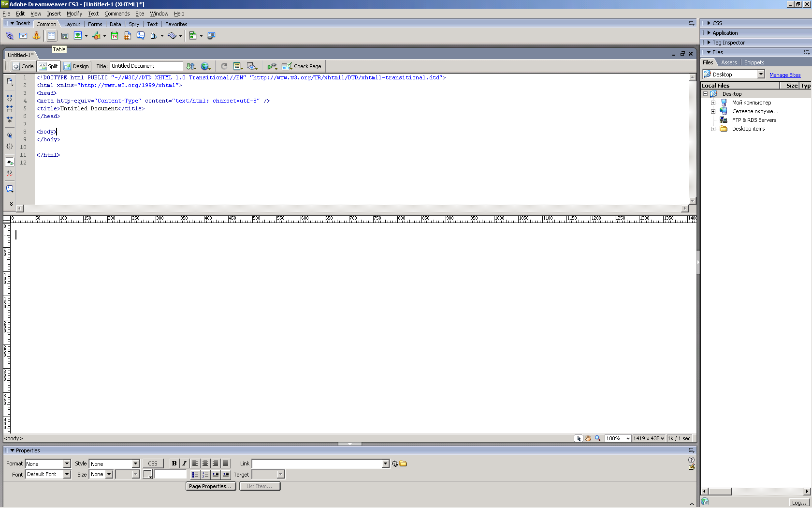Align text Right in Properties
Viewport: 812px width, 508px height.
215,463
